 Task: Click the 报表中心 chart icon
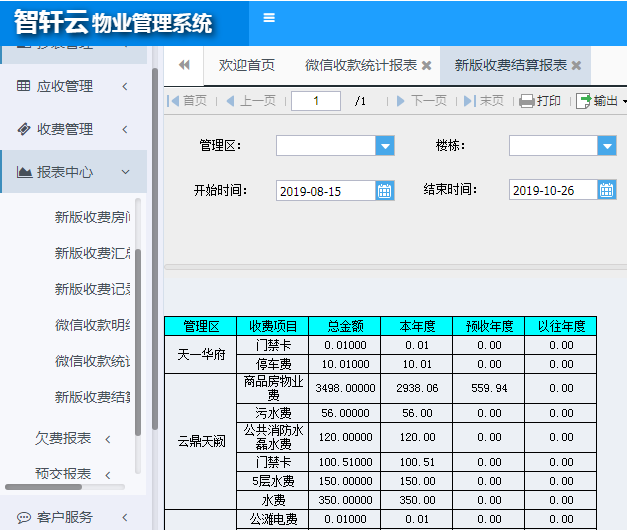[24, 172]
